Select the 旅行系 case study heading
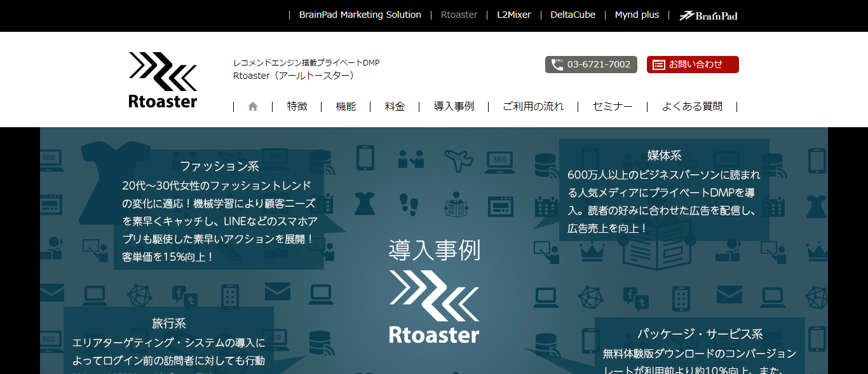The image size is (868, 374). (169, 323)
